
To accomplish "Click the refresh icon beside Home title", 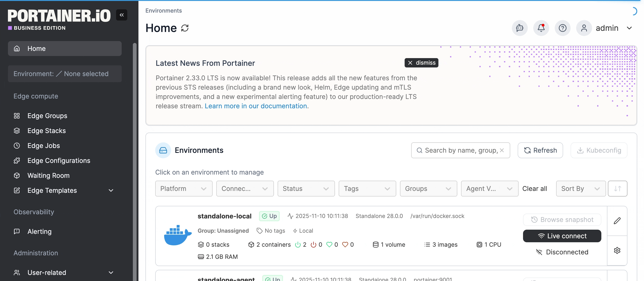I will 185,28.
